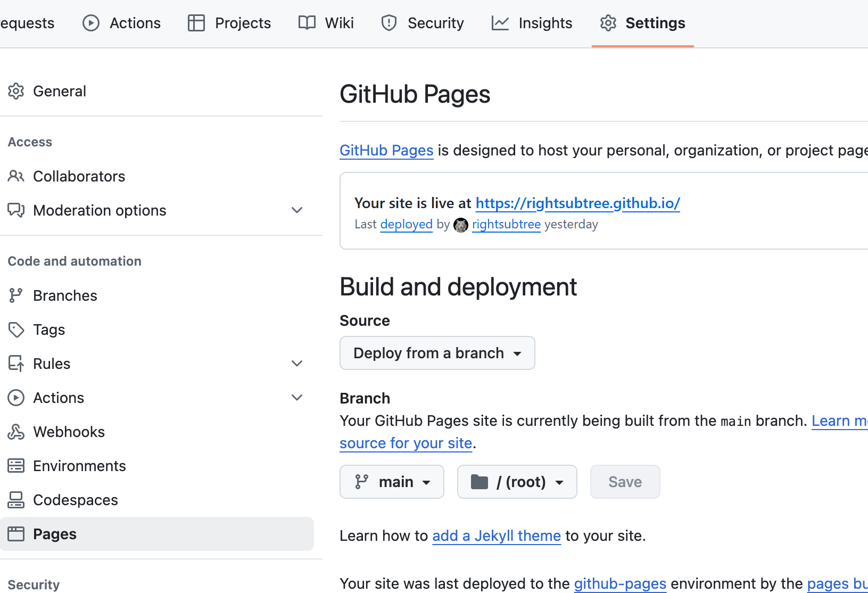Open Tags settings page
868x593 pixels.
(157, 330)
